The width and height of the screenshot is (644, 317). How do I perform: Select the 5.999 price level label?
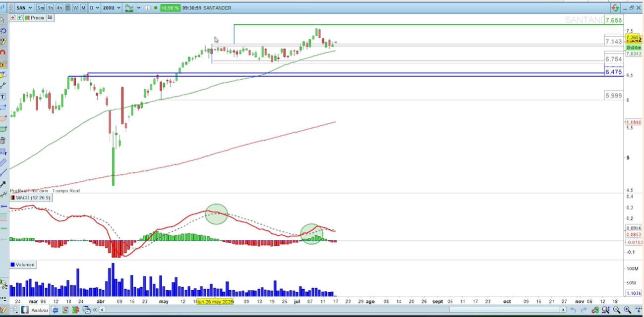coord(613,95)
